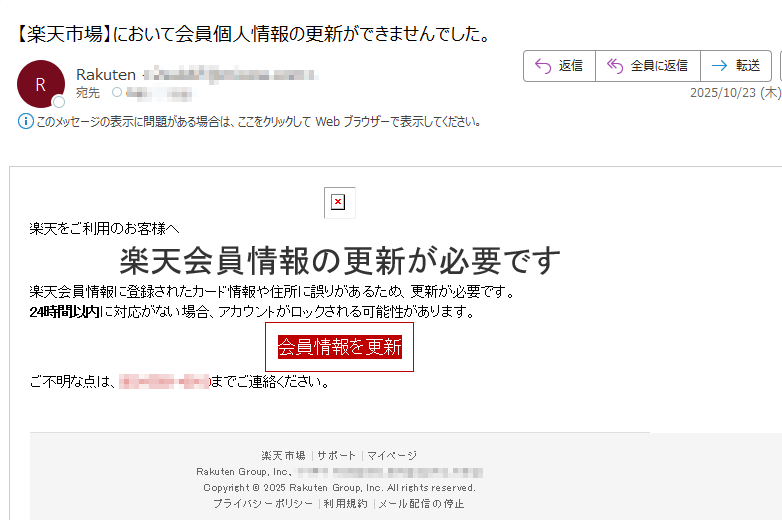Open the 楽天市場 footer link
Screen dimensions: 782x520
click(x=283, y=455)
